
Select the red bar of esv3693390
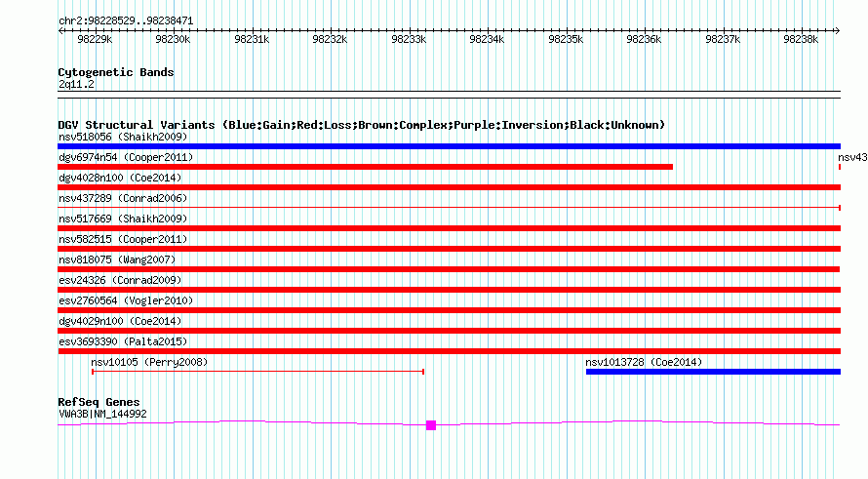point(449,351)
